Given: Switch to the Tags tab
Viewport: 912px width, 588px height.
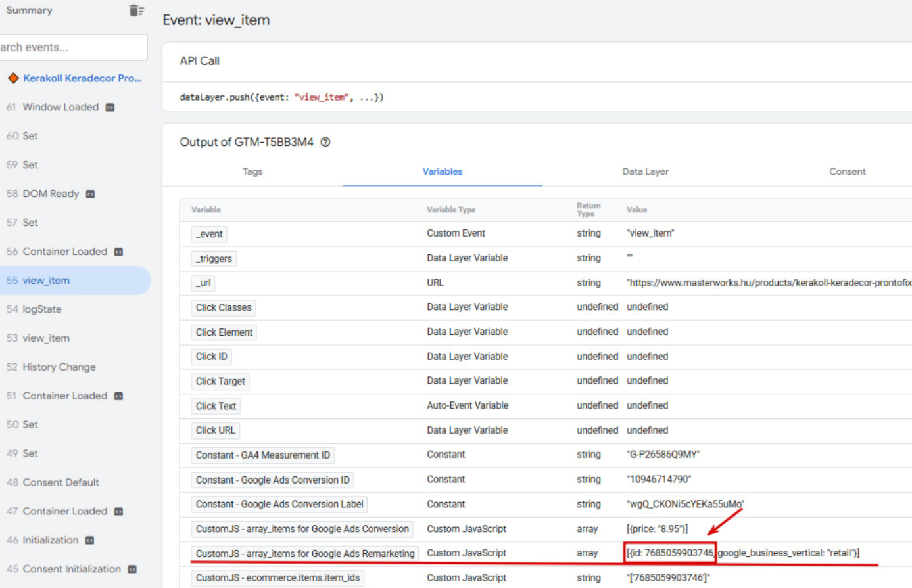Looking at the screenshot, I should pos(252,171).
